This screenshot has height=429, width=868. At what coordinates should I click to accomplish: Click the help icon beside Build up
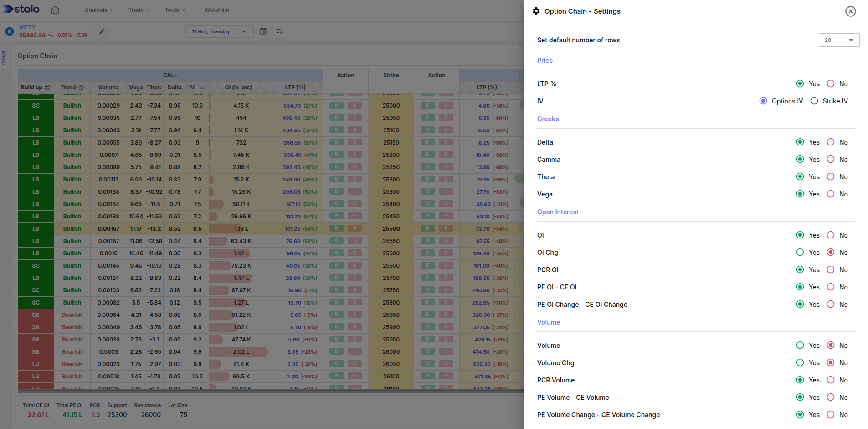47,88
